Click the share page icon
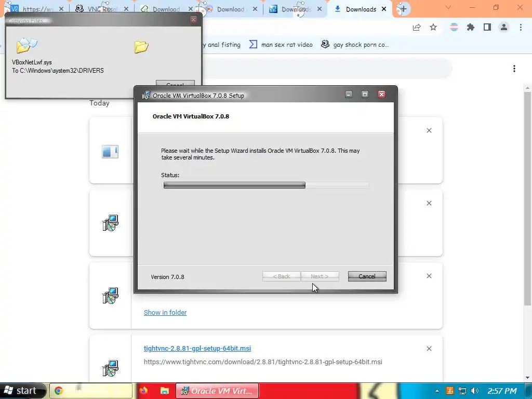The height and width of the screenshot is (399, 532). 417,27
